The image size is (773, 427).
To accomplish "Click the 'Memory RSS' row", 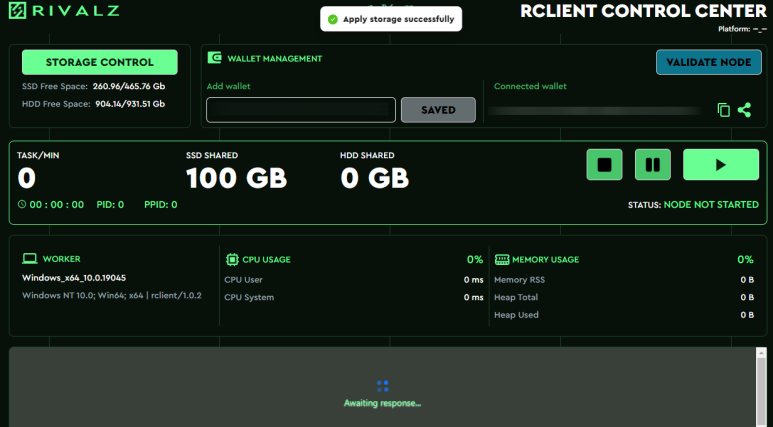I will coord(624,280).
